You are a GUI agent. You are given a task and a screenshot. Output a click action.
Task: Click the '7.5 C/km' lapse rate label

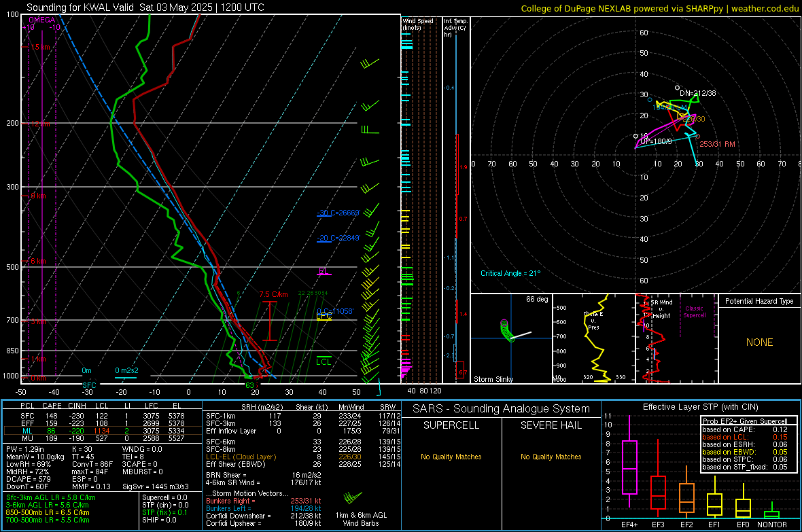pos(274,295)
